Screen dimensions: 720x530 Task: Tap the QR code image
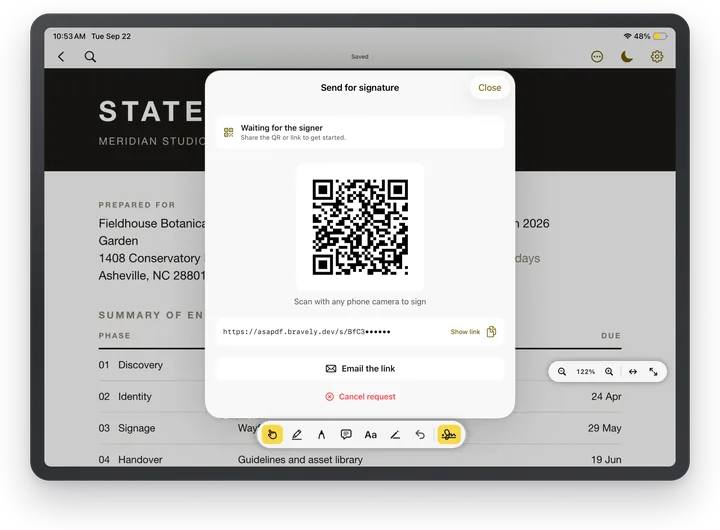pos(360,227)
